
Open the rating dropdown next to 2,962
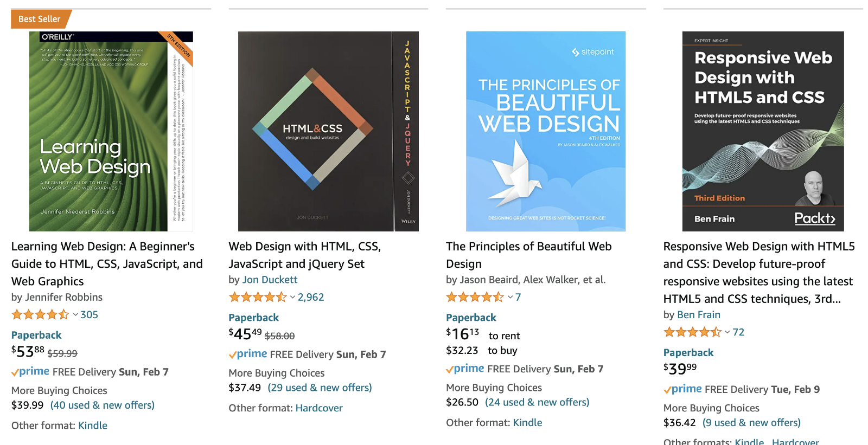click(x=292, y=297)
